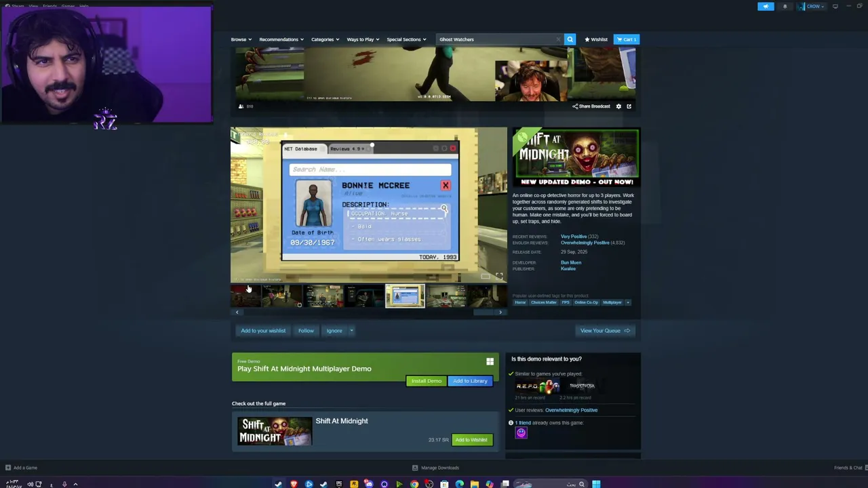Open Overwhelmingly Positive user reviews link

pyautogui.click(x=571, y=410)
